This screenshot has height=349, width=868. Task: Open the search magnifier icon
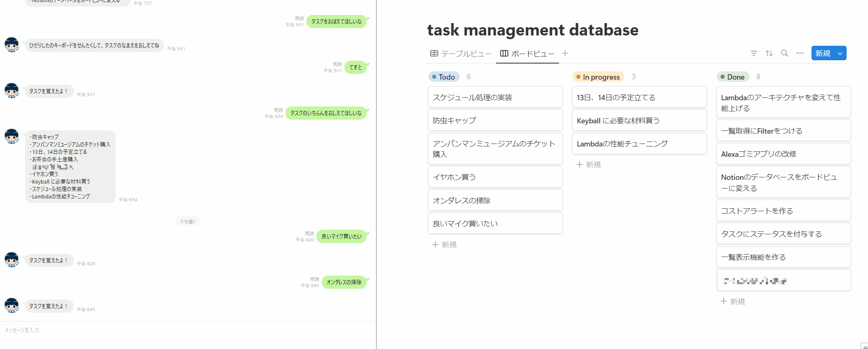pyautogui.click(x=784, y=53)
